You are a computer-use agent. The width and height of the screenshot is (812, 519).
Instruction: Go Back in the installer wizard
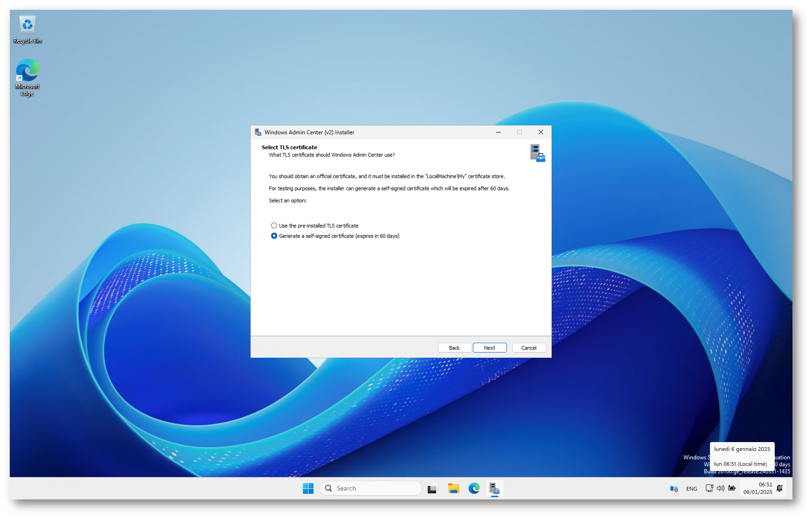(454, 348)
